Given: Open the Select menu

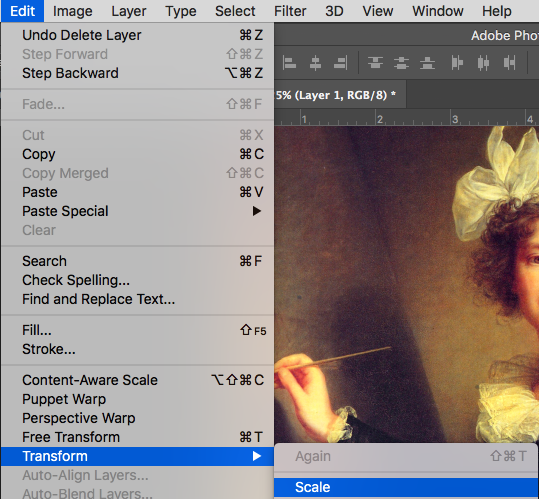Looking at the screenshot, I should (x=235, y=11).
